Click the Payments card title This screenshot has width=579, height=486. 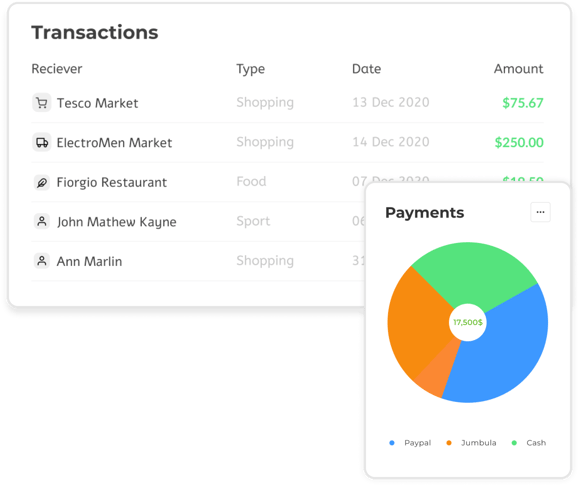tap(424, 213)
